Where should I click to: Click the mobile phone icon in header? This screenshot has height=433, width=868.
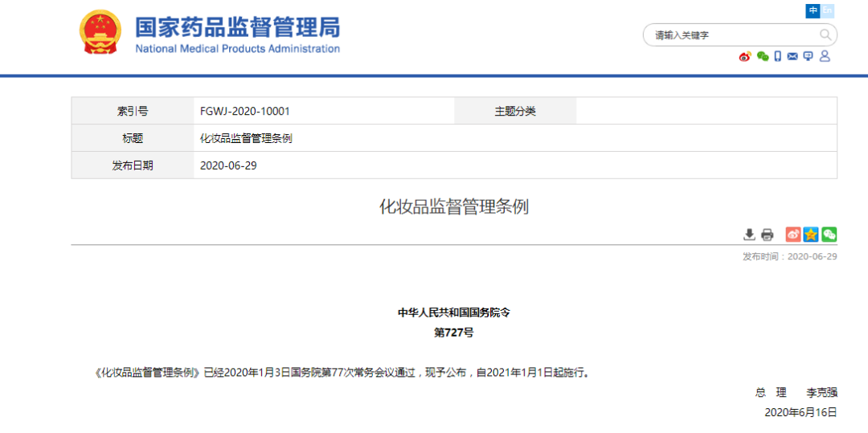778,56
